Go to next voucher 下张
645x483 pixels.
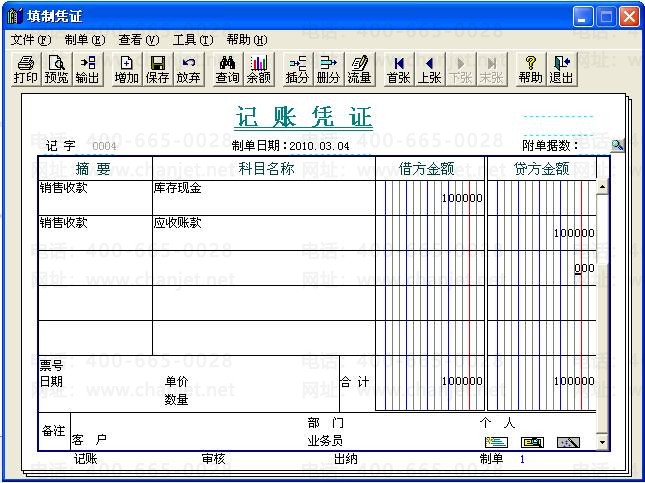460,69
